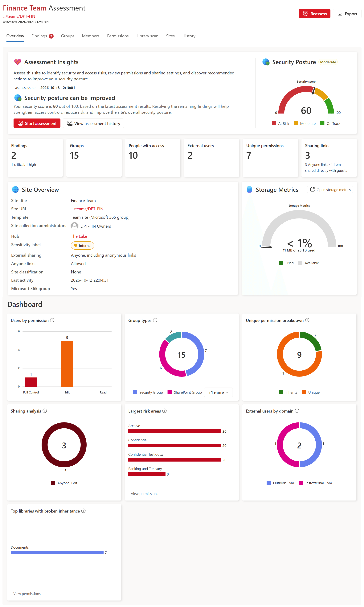Start assessment with the red button
364x607 pixels.
(x=37, y=123)
